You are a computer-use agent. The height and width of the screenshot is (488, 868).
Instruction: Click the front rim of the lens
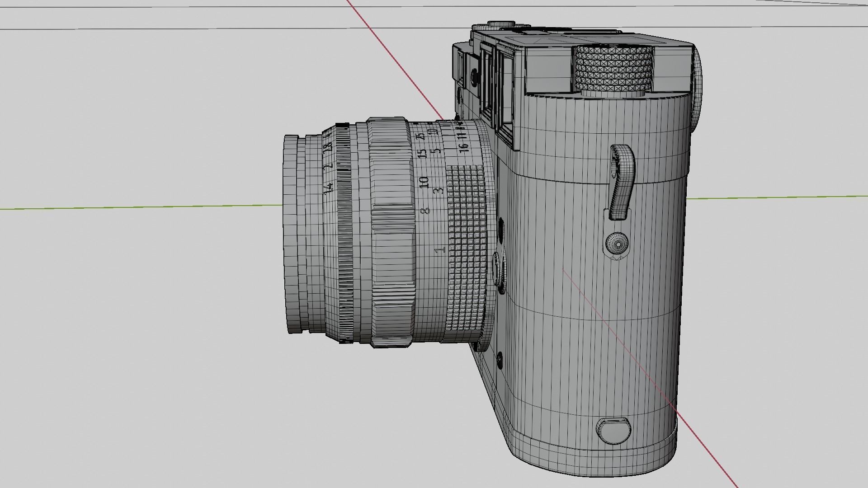pyautogui.click(x=291, y=235)
